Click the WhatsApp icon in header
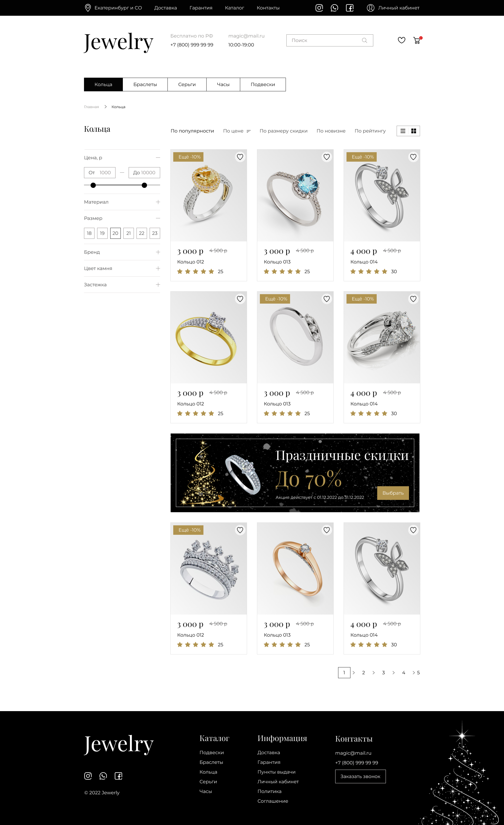 coord(334,8)
